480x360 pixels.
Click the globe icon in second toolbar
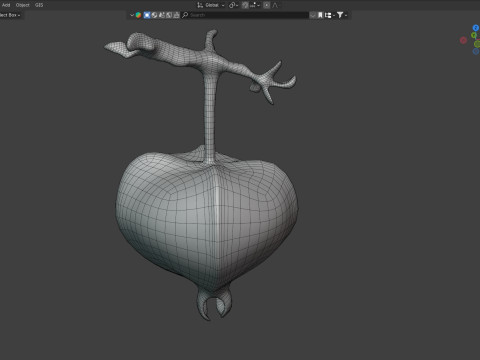154,15
